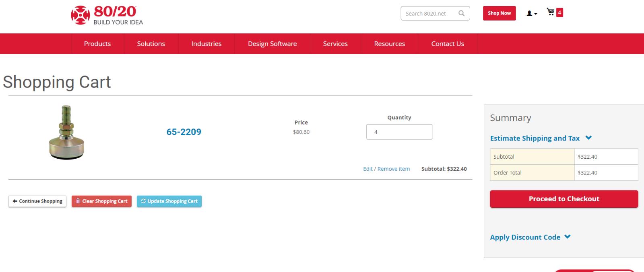The image size is (644, 272).
Task: Select the Contact Us menu item
Action: click(x=448, y=44)
